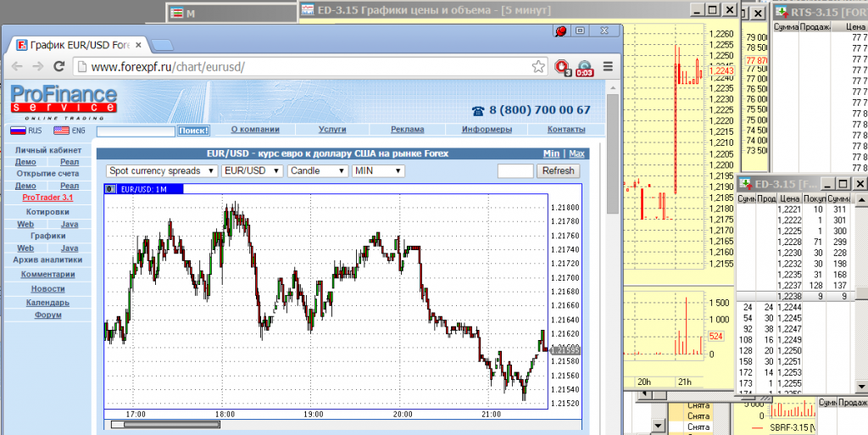The image size is (868, 435).
Task: Bookmark page with the star icon
Action: coord(538,66)
